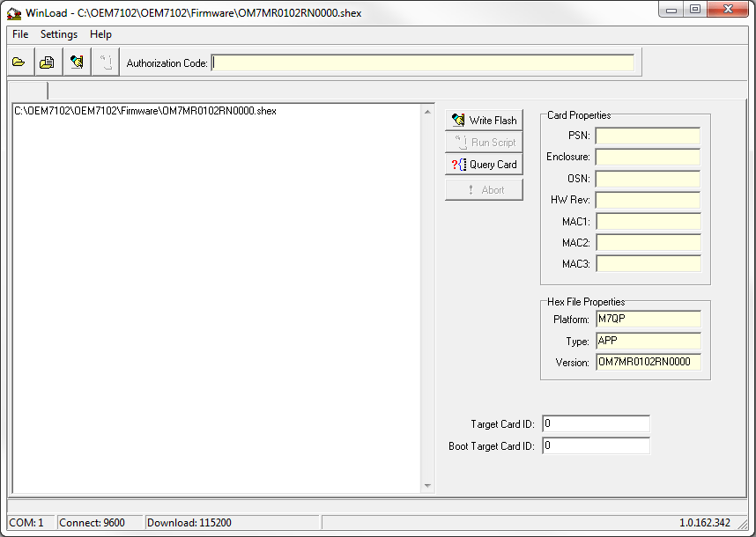Select the firmware path line in the log
This screenshot has height=537, width=756.
tap(145, 111)
